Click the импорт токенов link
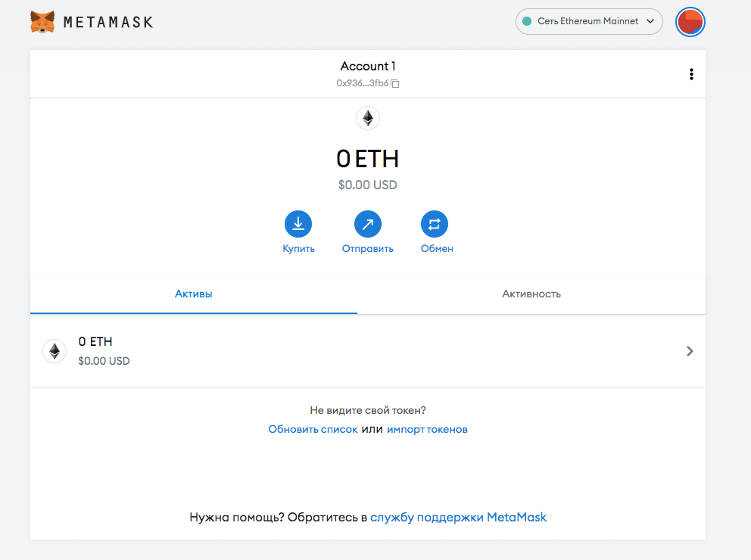The image size is (751, 560). tap(427, 429)
